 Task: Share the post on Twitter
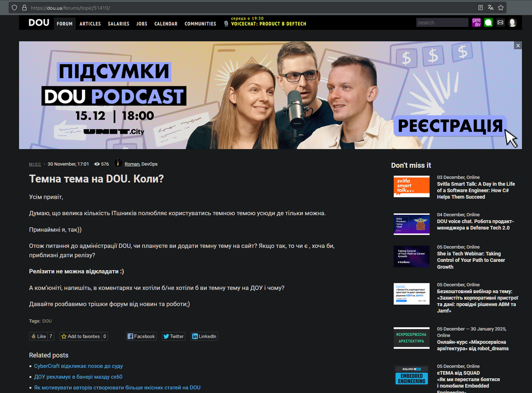point(173,337)
